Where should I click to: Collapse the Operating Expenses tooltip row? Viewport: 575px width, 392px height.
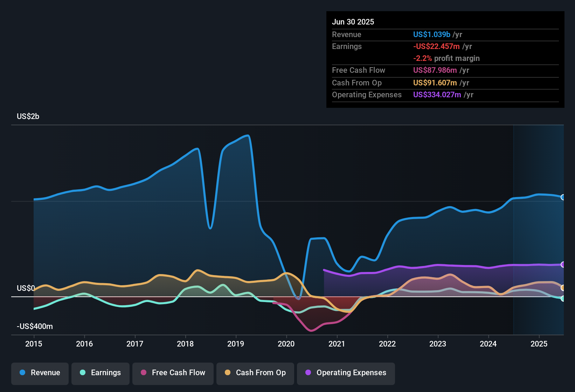point(367,94)
